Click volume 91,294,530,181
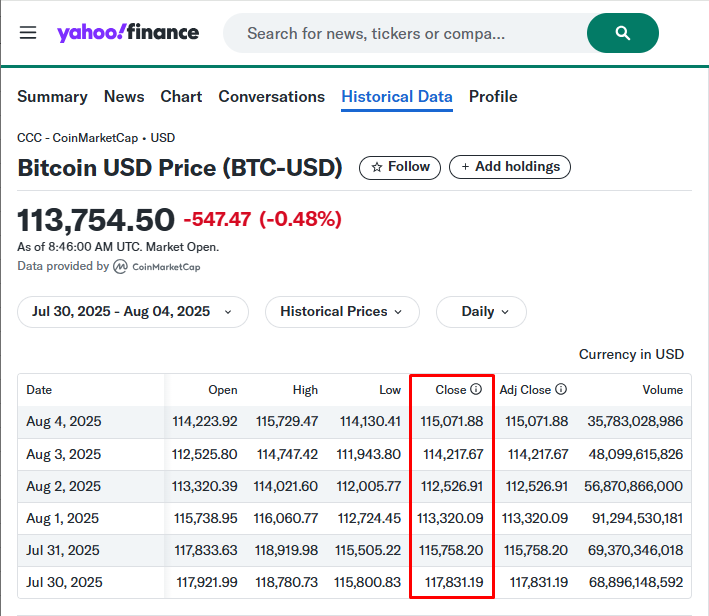Viewport: 709px width, 616px height. coord(637,518)
